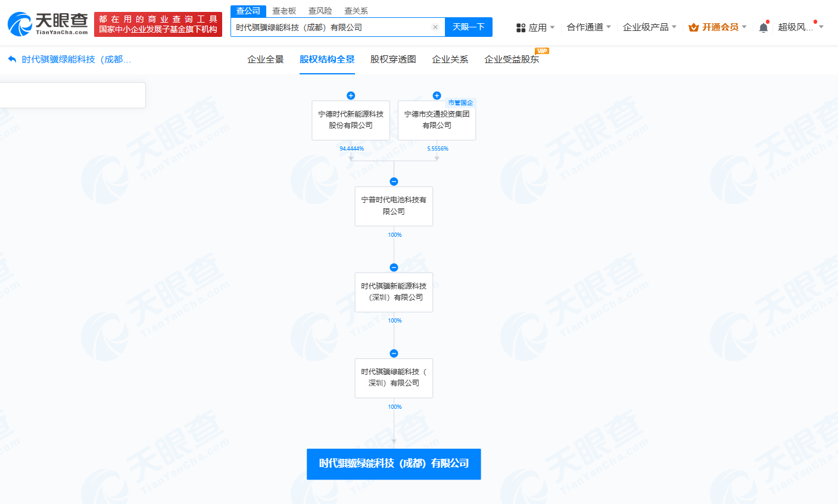Collapse the 时代骐骥绿能科技（深圳） node
The image size is (838, 504).
(x=394, y=353)
